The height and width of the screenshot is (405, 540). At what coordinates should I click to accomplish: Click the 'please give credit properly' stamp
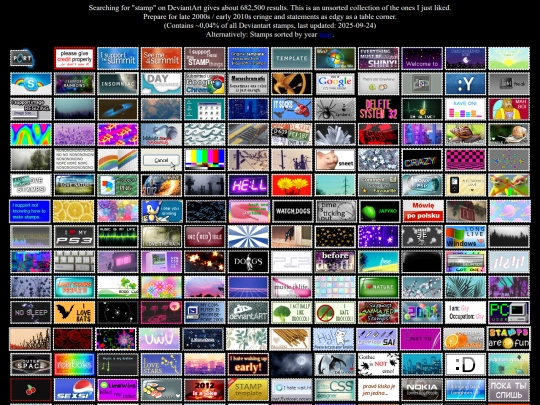click(74, 59)
